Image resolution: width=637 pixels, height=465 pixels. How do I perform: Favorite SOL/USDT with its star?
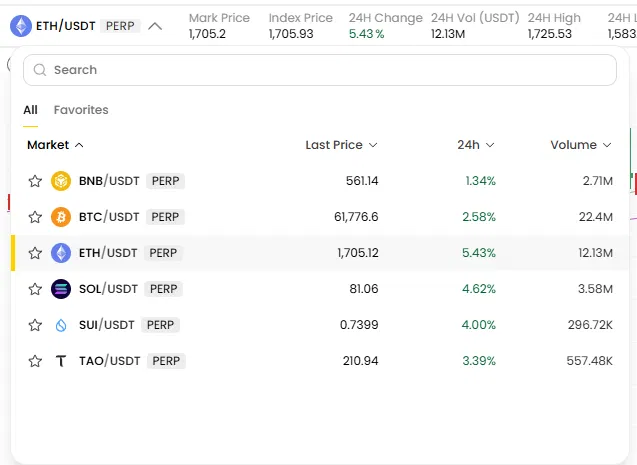(x=35, y=289)
